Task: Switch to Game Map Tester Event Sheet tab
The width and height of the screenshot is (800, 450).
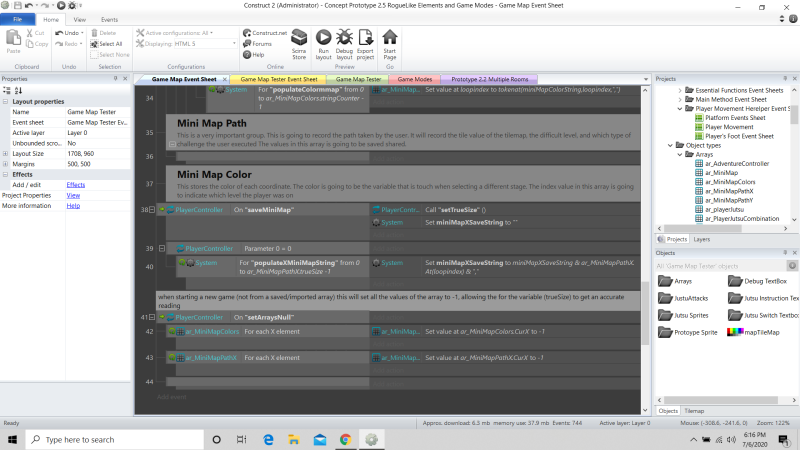Action: [279, 79]
